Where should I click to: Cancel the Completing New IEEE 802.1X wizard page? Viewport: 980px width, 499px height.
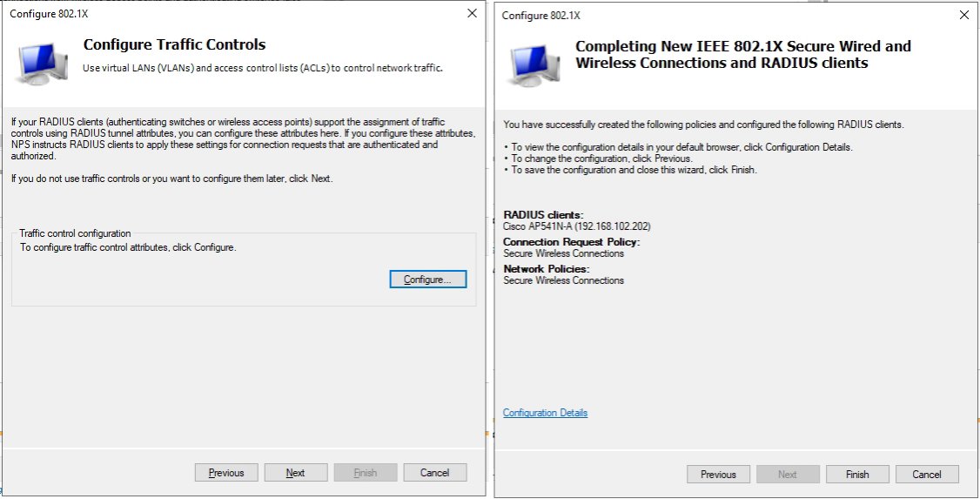coord(927,475)
